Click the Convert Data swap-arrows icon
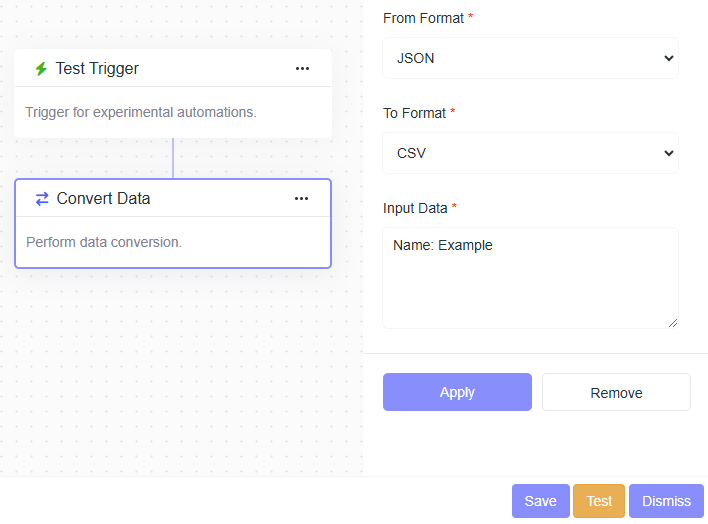708x524 pixels. 42,199
